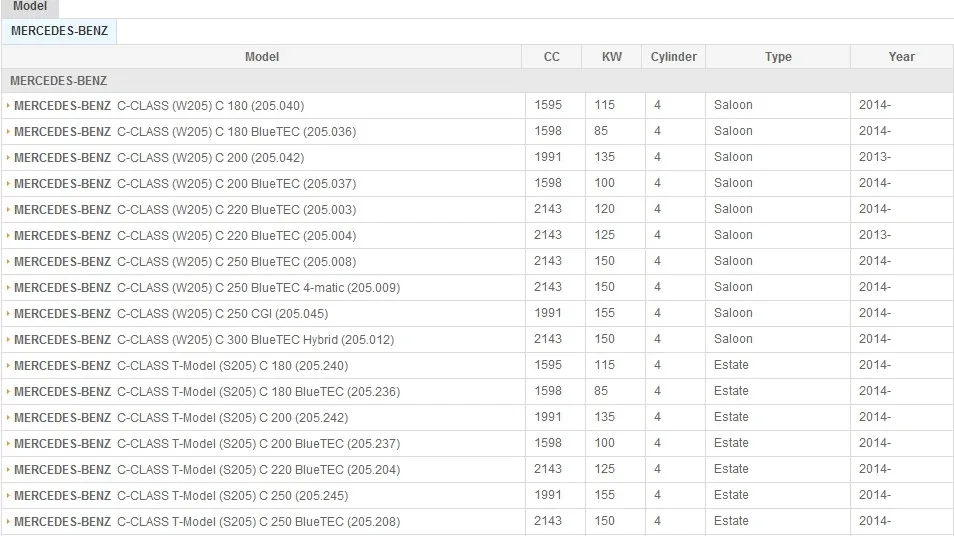
Task: Click KW value 135 in T-Model C 200 (205.242) row
Action: (x=604, y=417)
